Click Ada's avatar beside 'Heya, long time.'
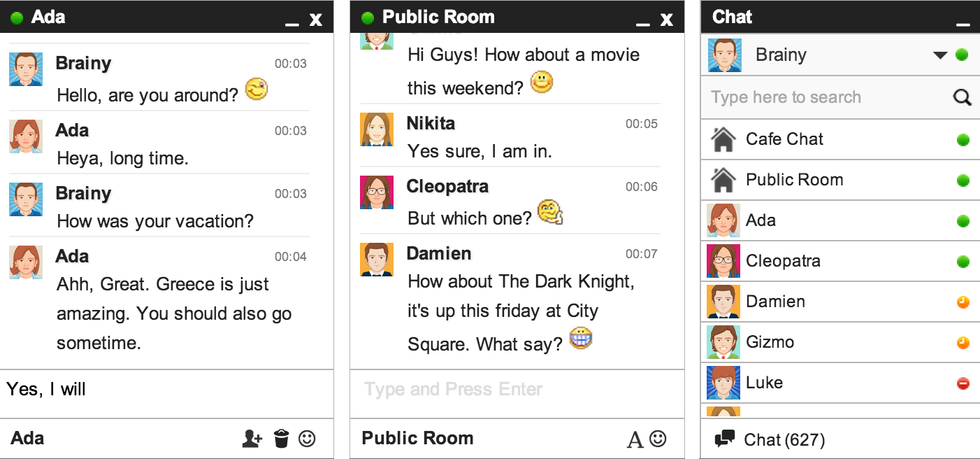980x459 pixels. [x=26, y=136]
